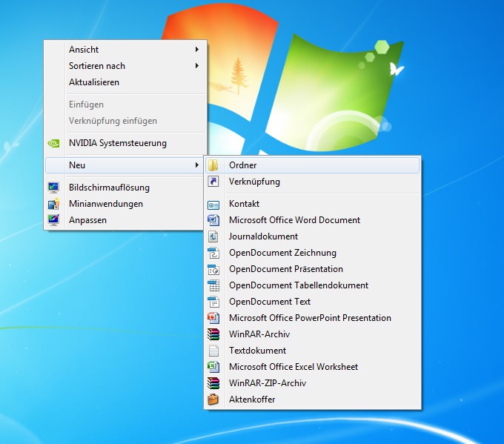Screen dimensions: 504x444
Task: Click the contact card icon beside Kontakt
Action: click(213, 205)
